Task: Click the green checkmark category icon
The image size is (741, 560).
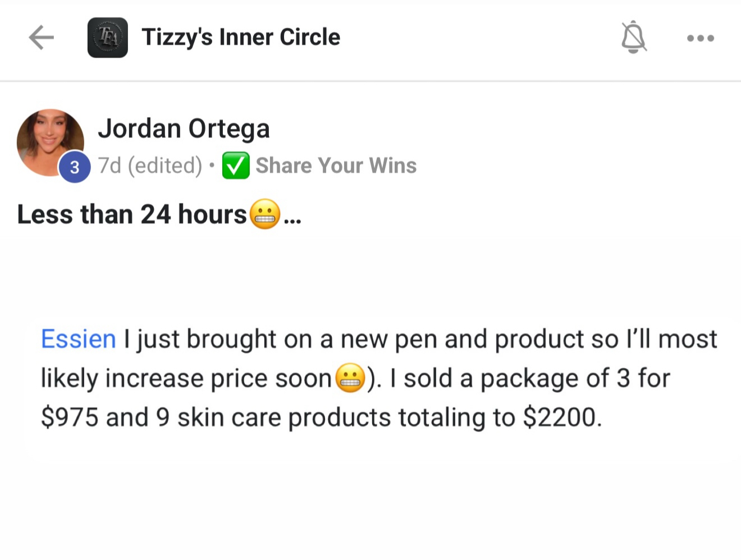Action: [x=236, y=166]
